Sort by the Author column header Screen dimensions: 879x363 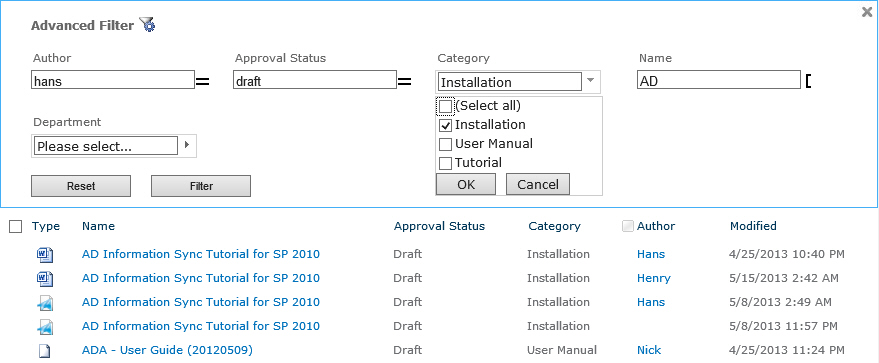656,226
